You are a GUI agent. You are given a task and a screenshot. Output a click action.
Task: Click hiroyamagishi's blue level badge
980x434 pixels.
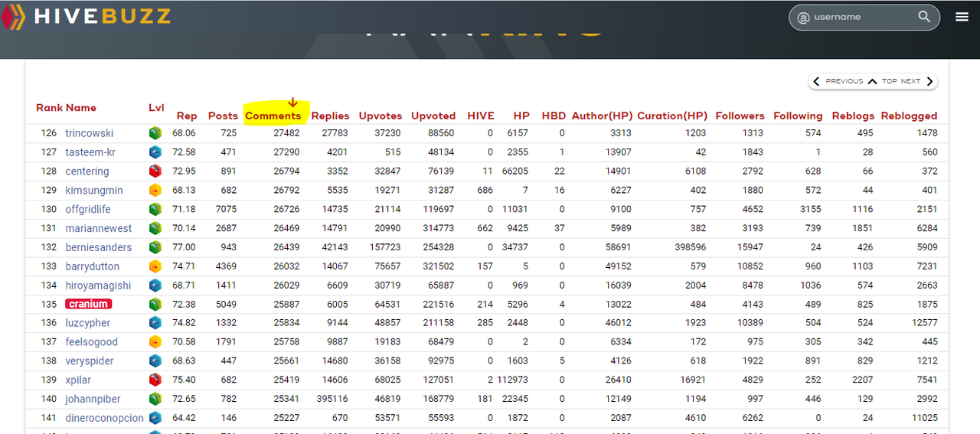(x=155, y=285)
